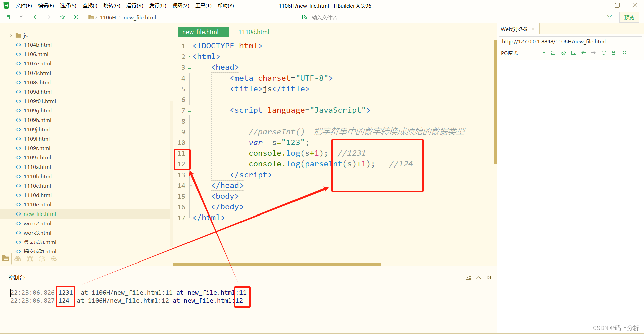644x334 pixels.
Task: Open the 运行(R) menu
Action: point(135,6)
